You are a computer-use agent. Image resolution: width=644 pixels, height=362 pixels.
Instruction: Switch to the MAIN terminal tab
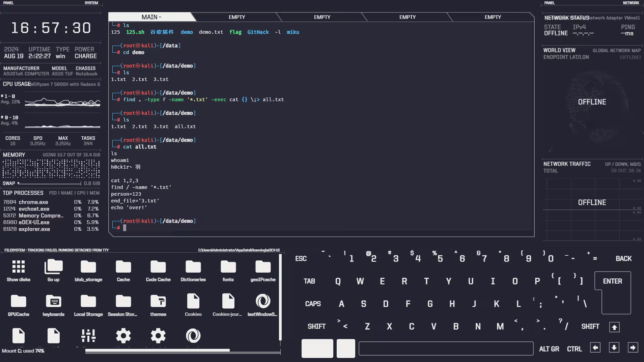(x=151, y=17)
